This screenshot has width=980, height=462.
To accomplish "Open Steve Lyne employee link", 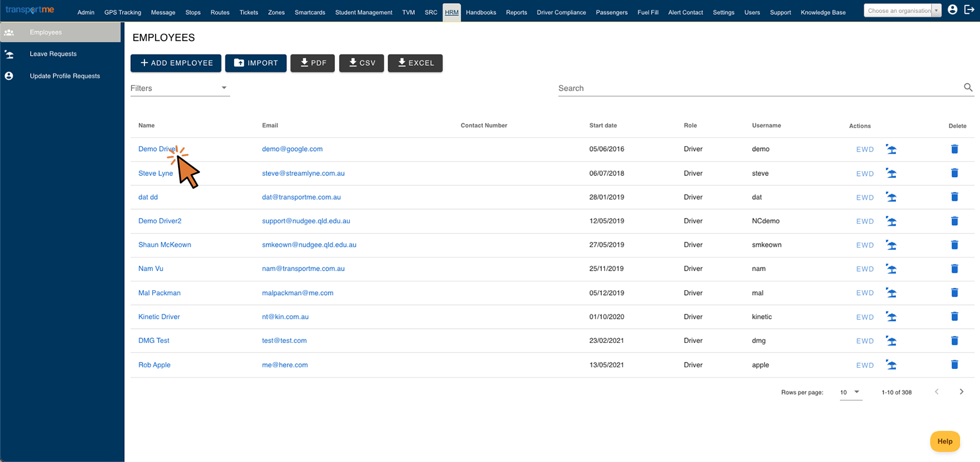I will pyautogui.click(x=156, y=174).
